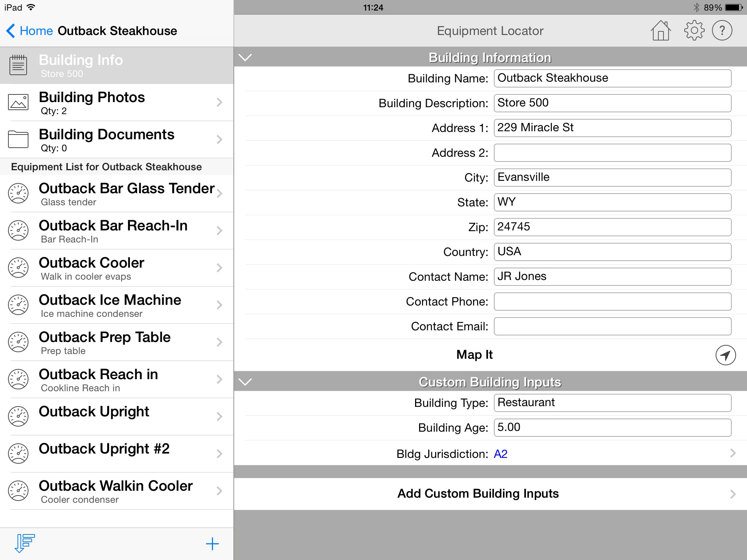Open Bldg Jurisdiction chevron

(733, 453)
